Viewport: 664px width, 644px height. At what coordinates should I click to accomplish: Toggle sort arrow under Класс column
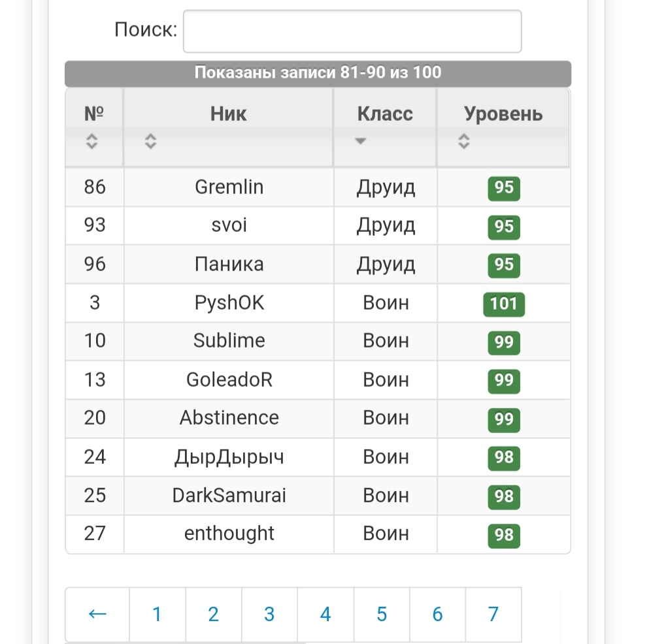[x=360, y=140]
